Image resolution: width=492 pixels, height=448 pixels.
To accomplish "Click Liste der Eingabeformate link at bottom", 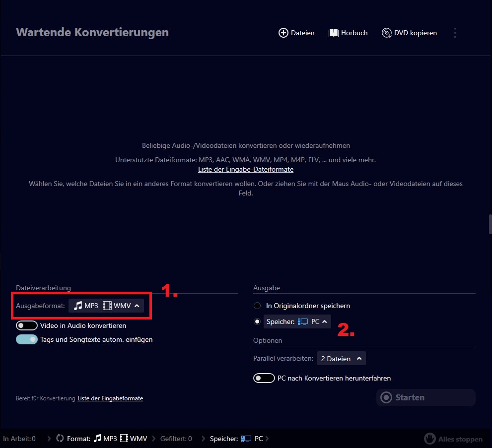I will point(110,398).
